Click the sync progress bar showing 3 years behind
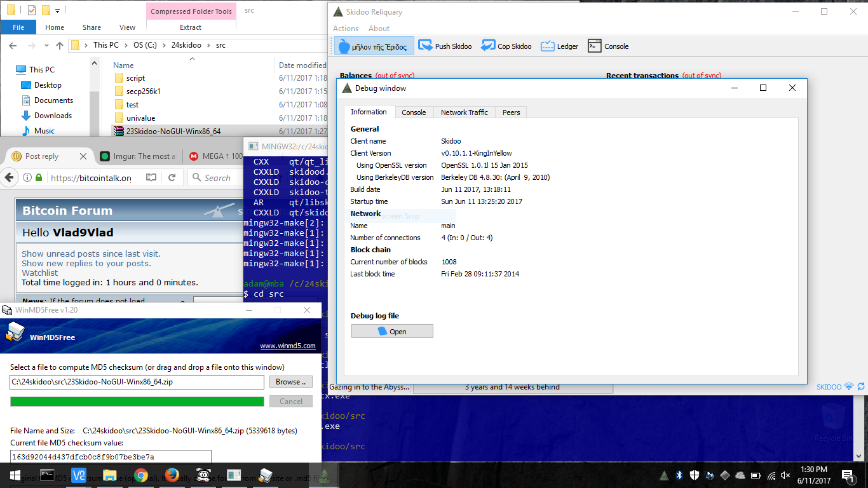The height and width of the screenshot is (488, 868). click(x=512, y=387)
